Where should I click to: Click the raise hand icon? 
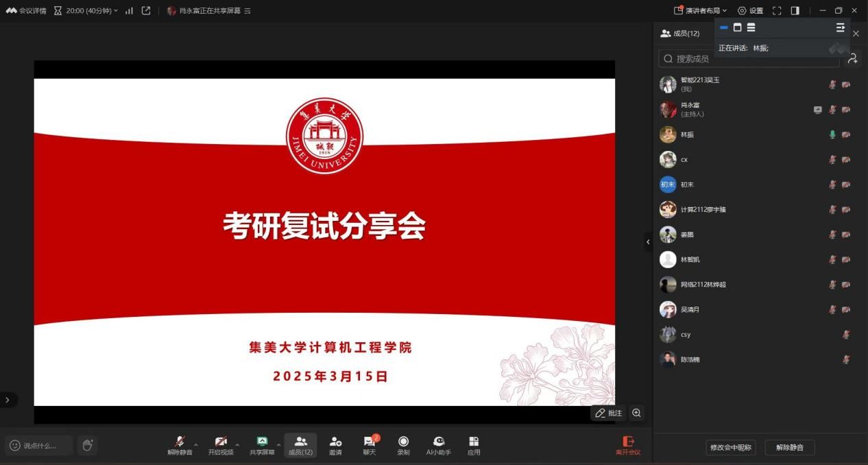coord(87,445)
